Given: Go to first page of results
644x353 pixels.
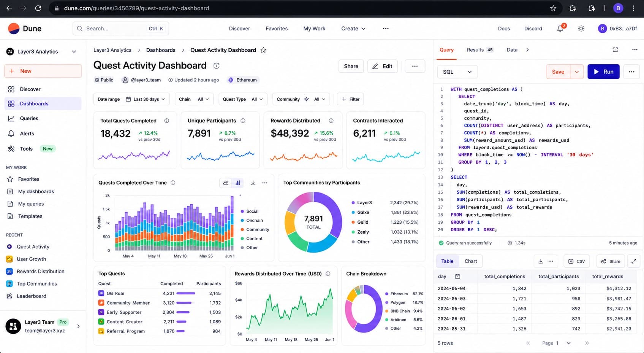Looking at the screenshot, I should pyautogui.click(x=528, y=343).
